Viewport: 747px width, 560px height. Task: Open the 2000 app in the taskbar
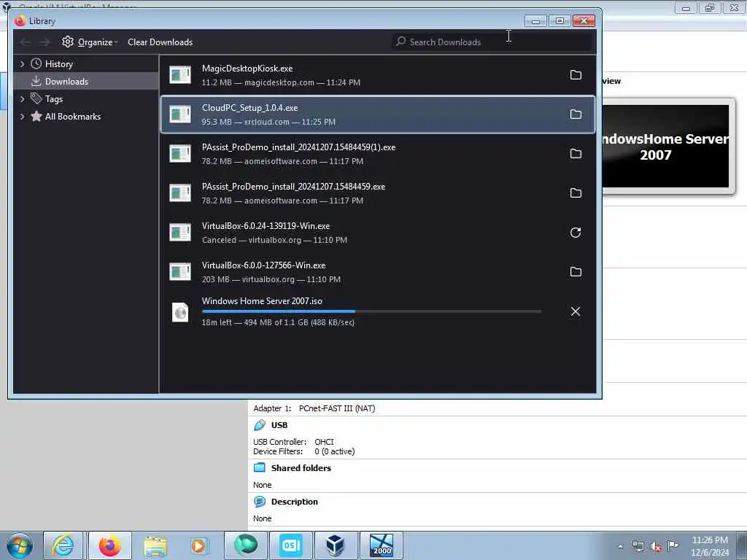point(381,545)
